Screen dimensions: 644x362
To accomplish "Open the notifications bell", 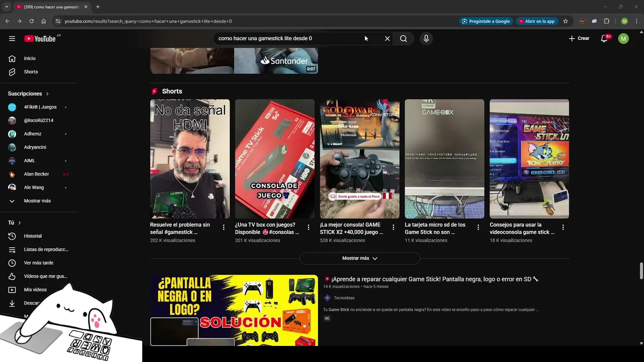I will tap(605, 39).
